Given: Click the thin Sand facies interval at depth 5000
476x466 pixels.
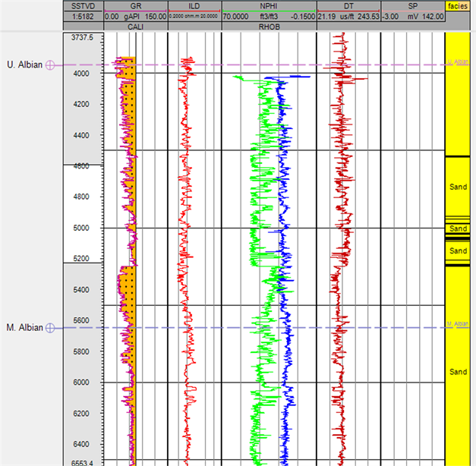Looking at the screenshot, I should [458, 228].
